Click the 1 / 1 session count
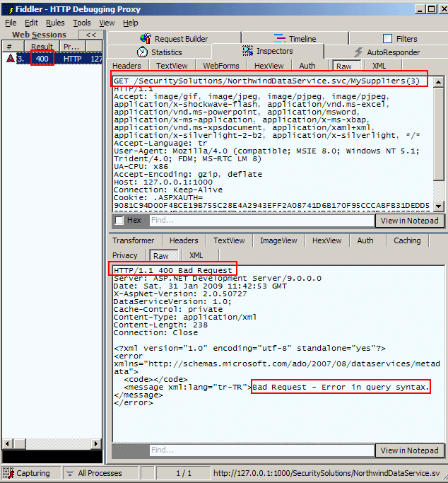This screenshot has width=448, height=483. click(184, 473)
